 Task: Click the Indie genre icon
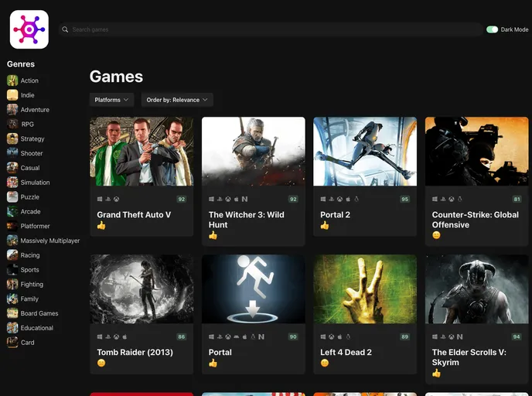[x=12, y=95]
